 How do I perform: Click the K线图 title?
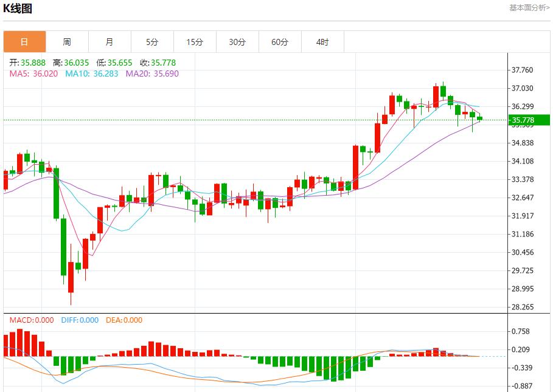coord(18,8)
